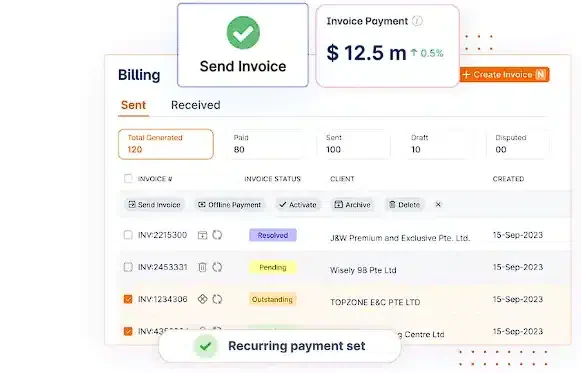The height and width of the screenshot is (373, 581).
Task: Click the recurring icon next to INV:2453331
Action: tap(217, 267)
